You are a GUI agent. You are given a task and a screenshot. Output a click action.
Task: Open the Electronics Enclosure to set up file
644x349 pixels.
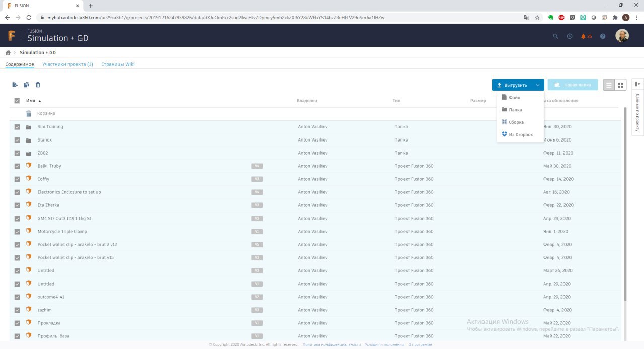tap(69, 192)
